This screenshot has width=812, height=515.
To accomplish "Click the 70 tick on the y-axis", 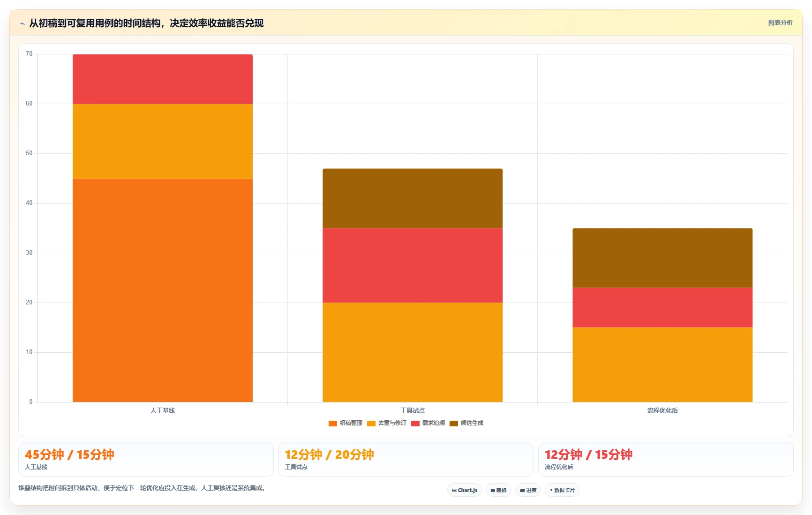I will (29, 54).
